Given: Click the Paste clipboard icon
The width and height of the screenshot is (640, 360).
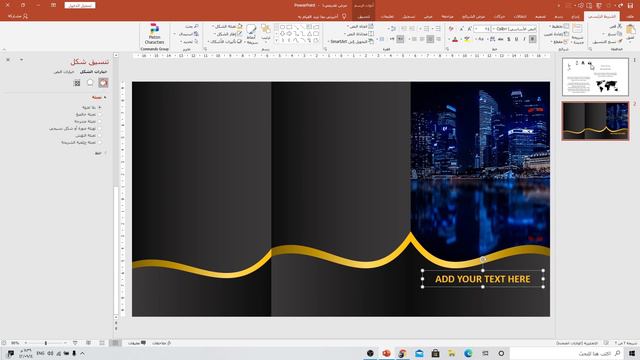Looking at the screenshot, I should tap(631, 29).
